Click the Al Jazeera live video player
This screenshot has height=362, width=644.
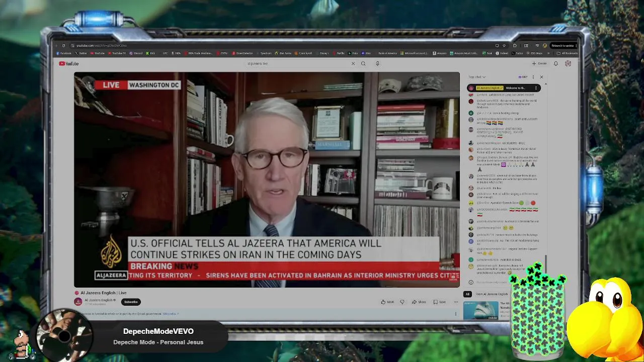click(x=267, y=179)
